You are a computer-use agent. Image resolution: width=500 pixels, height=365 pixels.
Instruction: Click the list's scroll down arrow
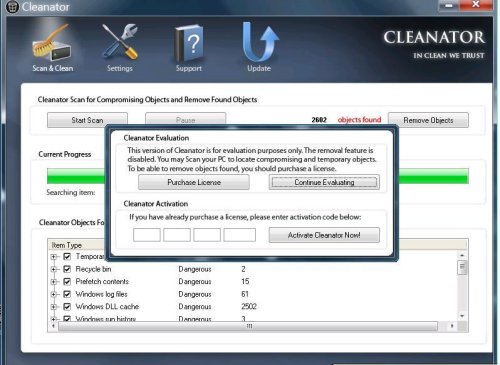(462, 316)
